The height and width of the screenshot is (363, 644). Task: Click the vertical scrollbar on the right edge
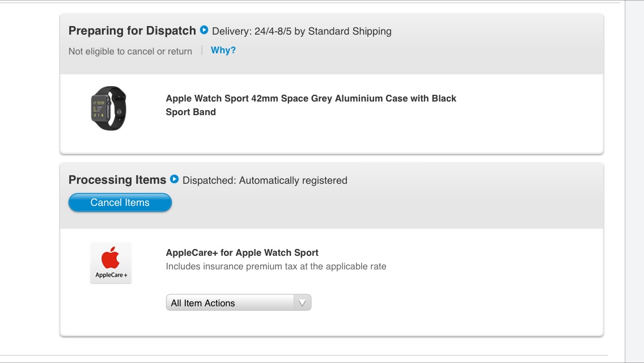coord(634,181)
